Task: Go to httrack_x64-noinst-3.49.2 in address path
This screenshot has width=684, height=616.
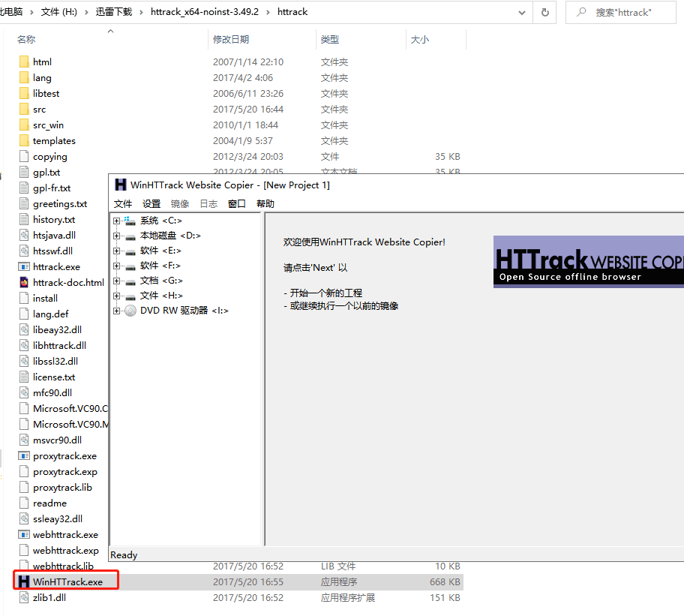Action: [205, 12]
